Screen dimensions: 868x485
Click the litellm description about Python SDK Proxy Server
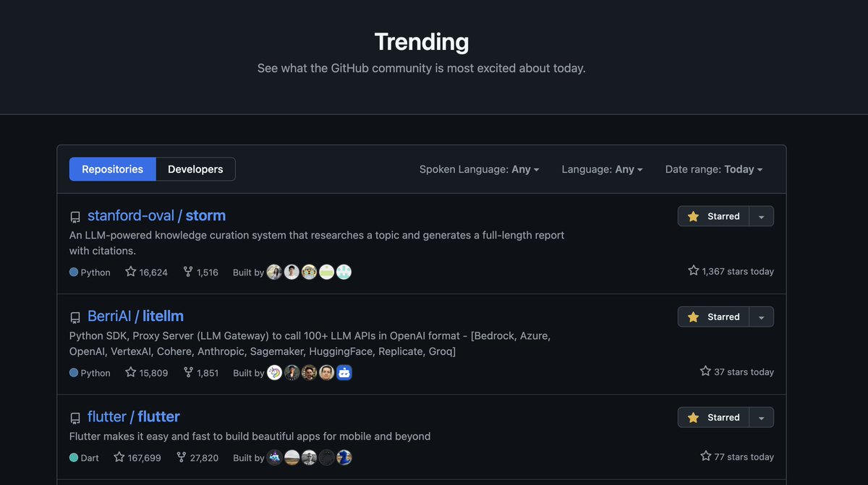[x=310, y=343]
